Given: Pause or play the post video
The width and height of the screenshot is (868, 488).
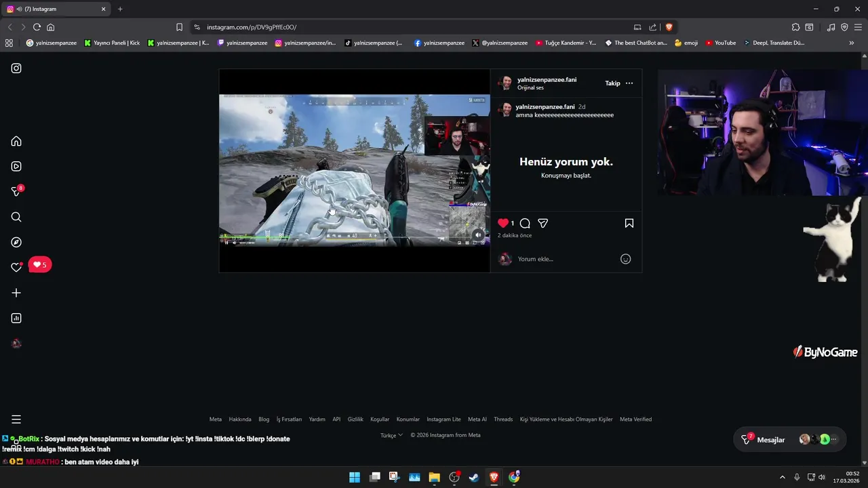Looking at the screenshot, I should click(x=354, y=170).
